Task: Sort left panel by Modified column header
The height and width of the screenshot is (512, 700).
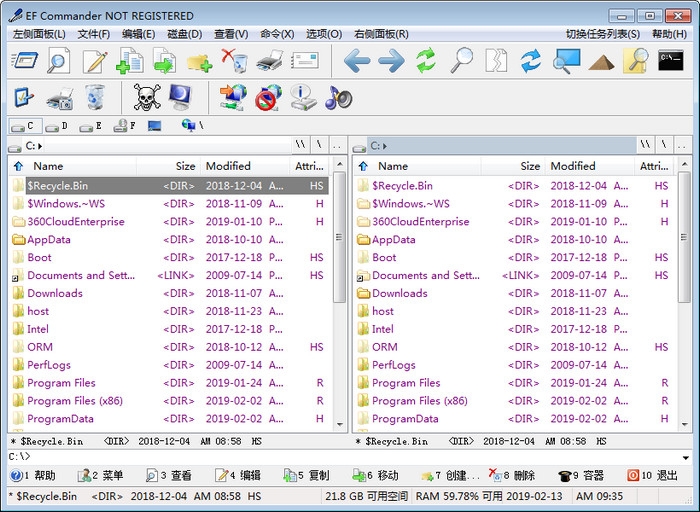Action: coord(245,166)
